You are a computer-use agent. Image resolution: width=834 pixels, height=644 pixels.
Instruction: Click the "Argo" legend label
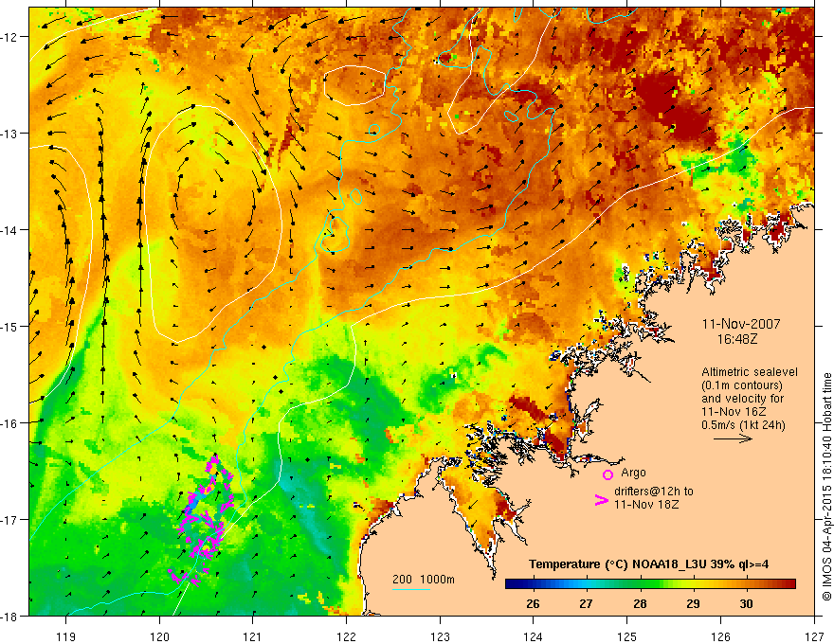click(633, 473)
